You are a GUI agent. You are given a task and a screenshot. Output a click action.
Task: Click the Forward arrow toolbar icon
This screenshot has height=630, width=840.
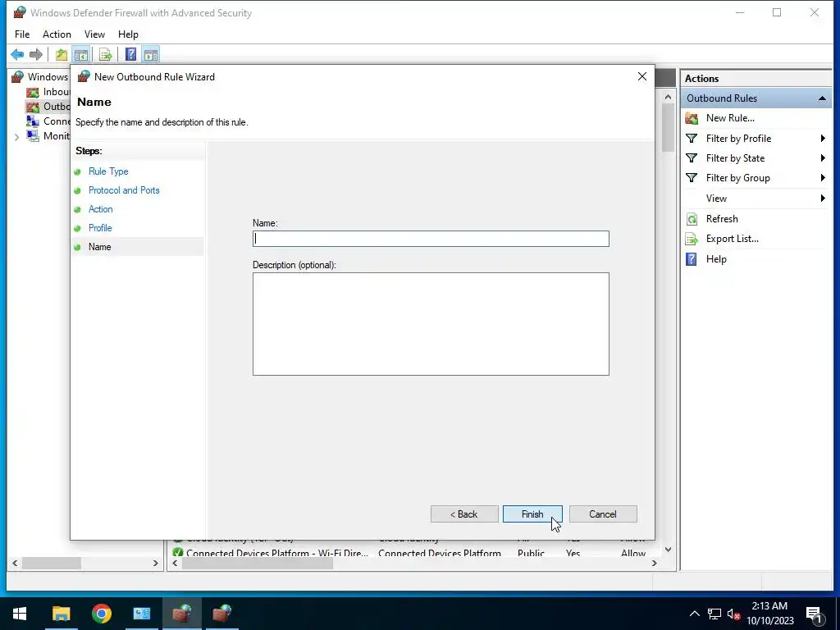[36, 54]
